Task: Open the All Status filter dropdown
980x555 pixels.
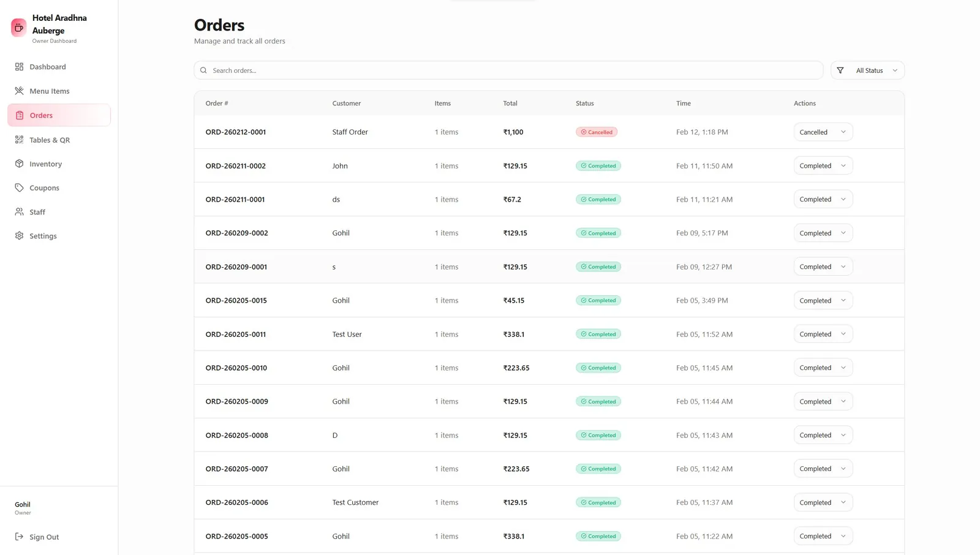Action: [x=867, y=70]
